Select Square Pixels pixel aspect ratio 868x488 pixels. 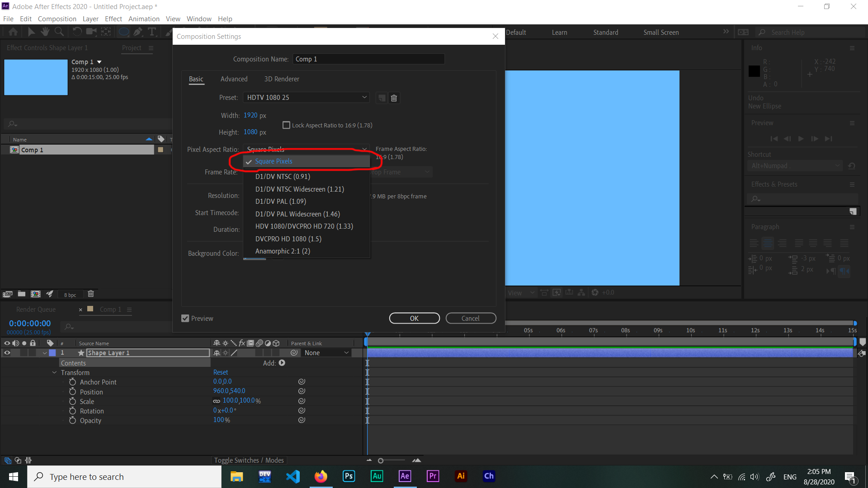(x=274, y=161)
